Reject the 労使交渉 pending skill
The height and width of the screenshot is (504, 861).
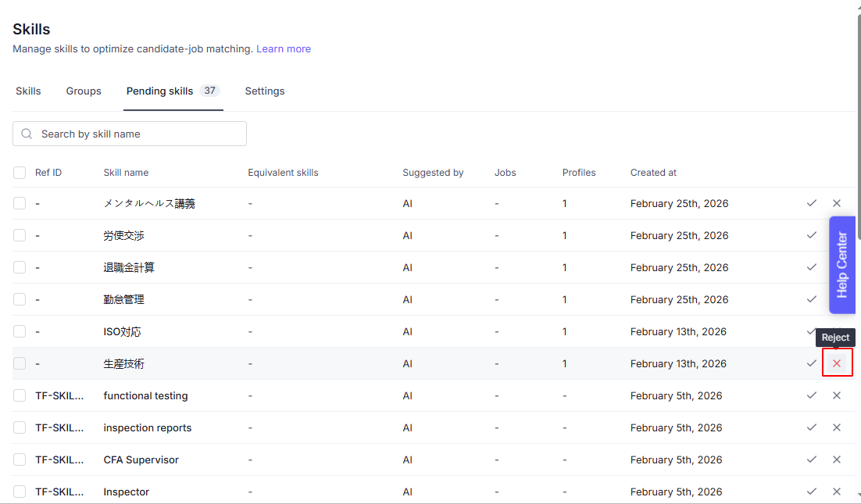(x=837, y=235)
